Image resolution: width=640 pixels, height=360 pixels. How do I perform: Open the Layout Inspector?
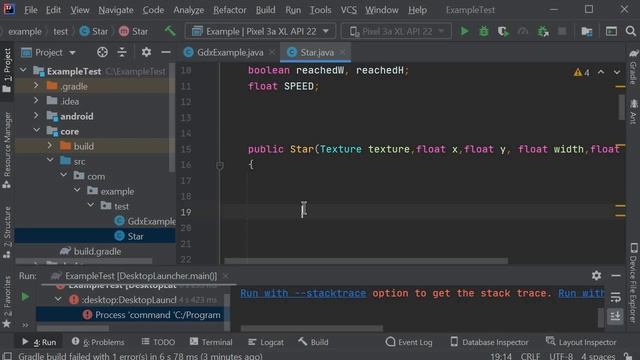click(581, 342)
